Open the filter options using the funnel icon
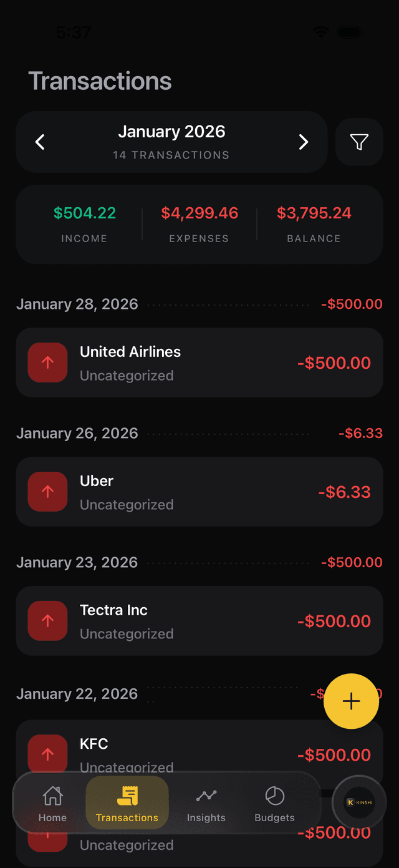The image size is (399, 868). coord(359,142)
